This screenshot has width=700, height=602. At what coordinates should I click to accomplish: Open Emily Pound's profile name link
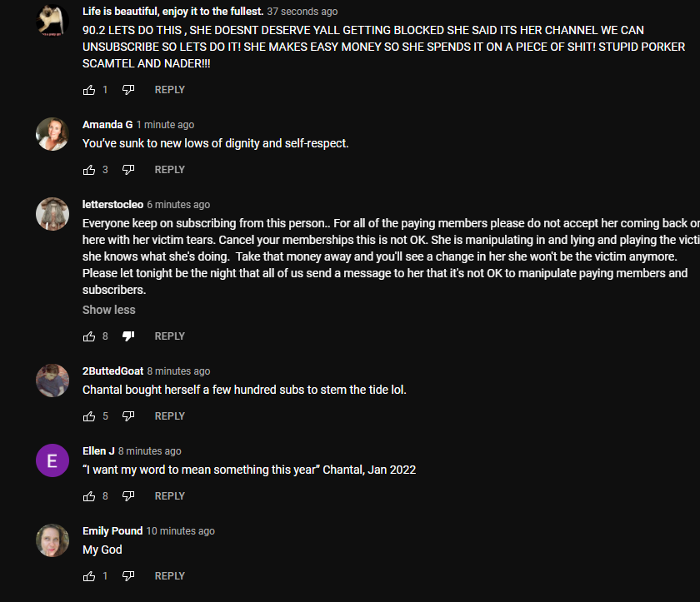112,531
